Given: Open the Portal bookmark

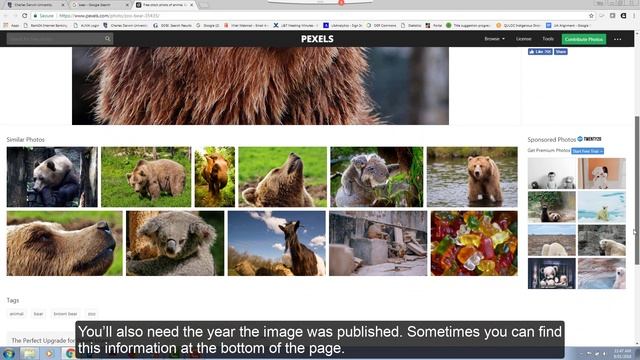Looking at the screenshot, I should click(x=434, y=25).
